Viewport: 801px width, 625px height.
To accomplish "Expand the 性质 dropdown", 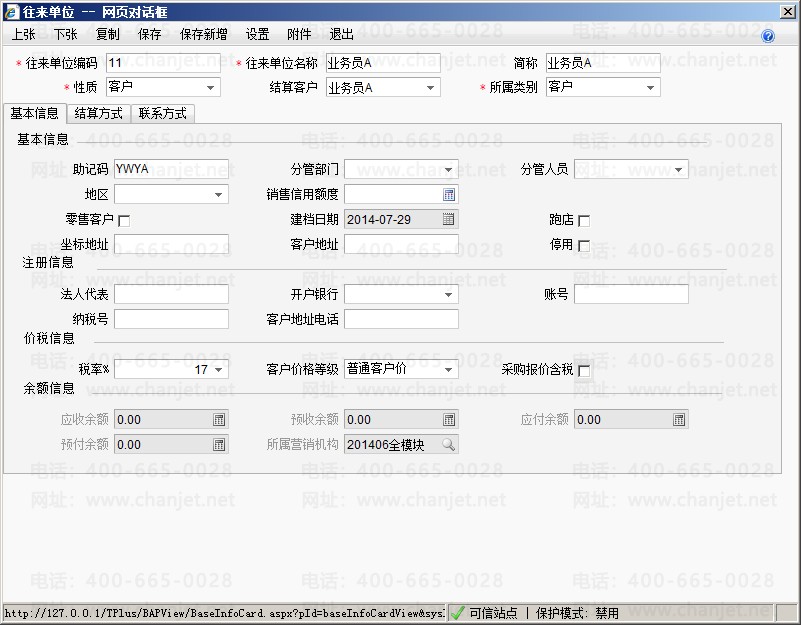I will point(210,88).
